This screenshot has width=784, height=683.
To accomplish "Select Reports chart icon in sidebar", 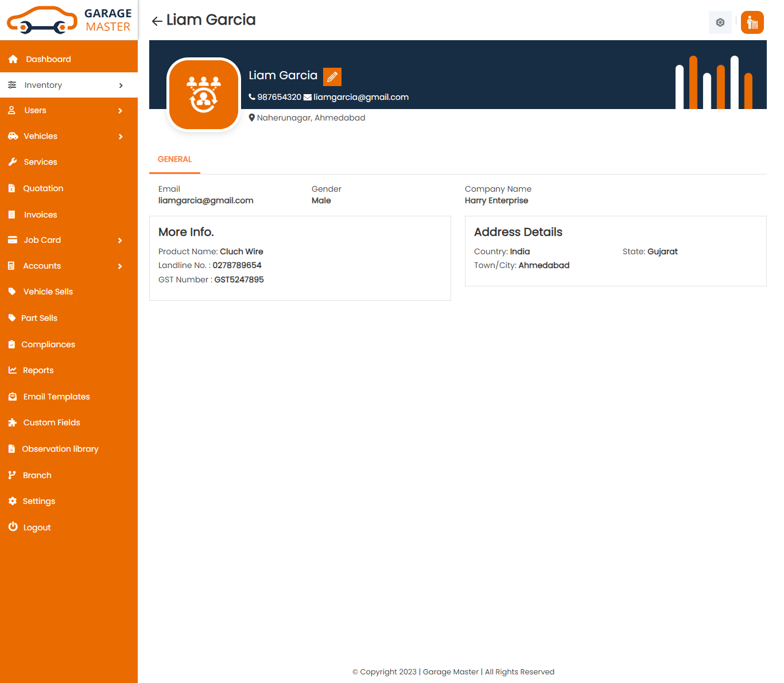I will tap(13, 370).
